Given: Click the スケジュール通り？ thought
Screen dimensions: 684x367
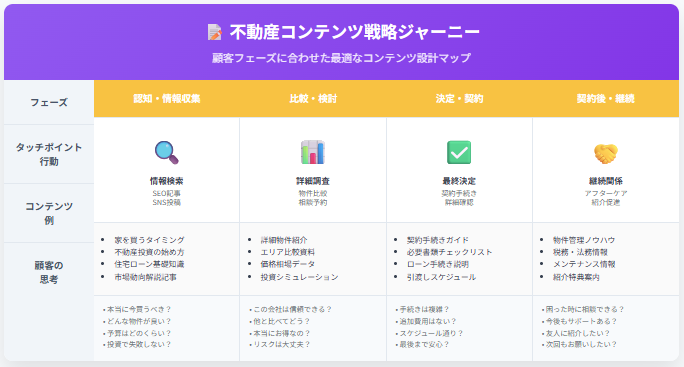Looking at the screenshot, I should (x=431, y=333).
